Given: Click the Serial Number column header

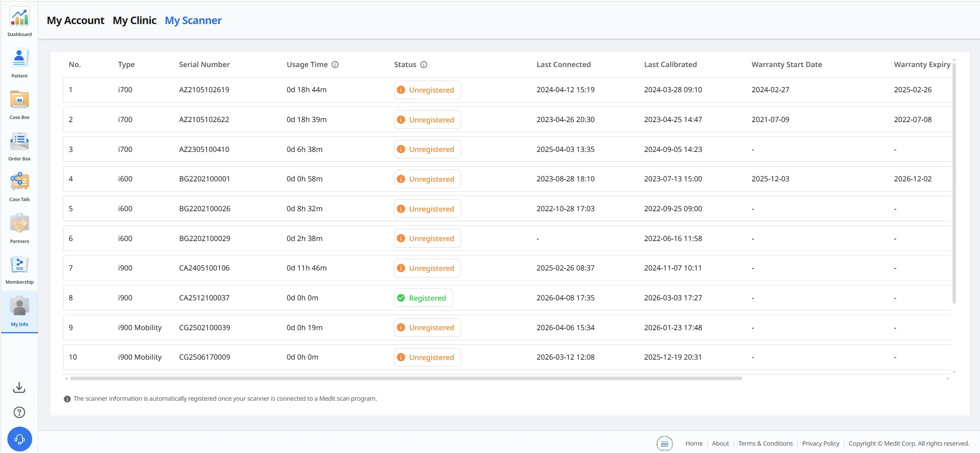Looking at the screenshot, I should [204, 65].
